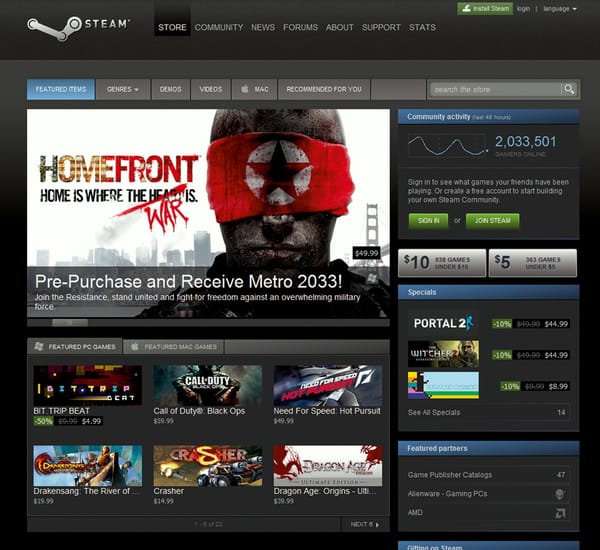Select the Videos tab
Screen dimensions: 600x550
(211, 89)
